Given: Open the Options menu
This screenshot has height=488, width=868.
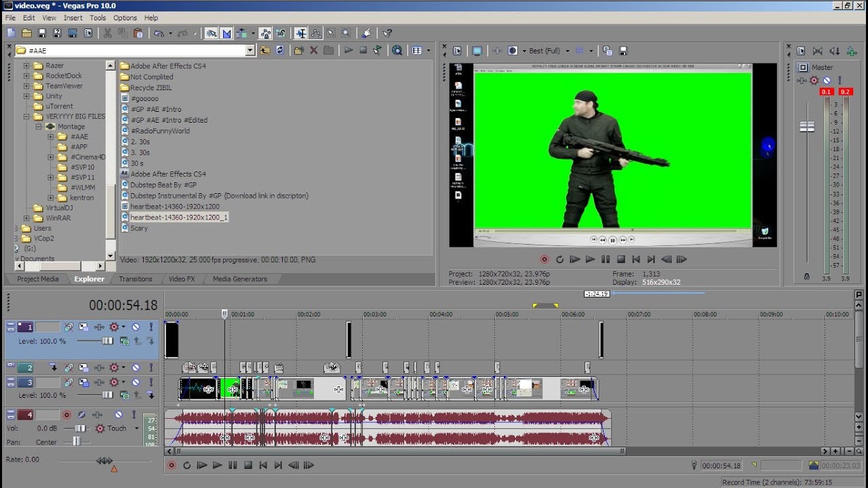Looking at the screenshot, I should point(125,18).
